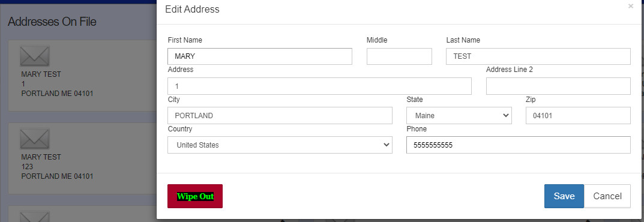
Task: Click the Address field containing 1
Action: click(319, 86)
